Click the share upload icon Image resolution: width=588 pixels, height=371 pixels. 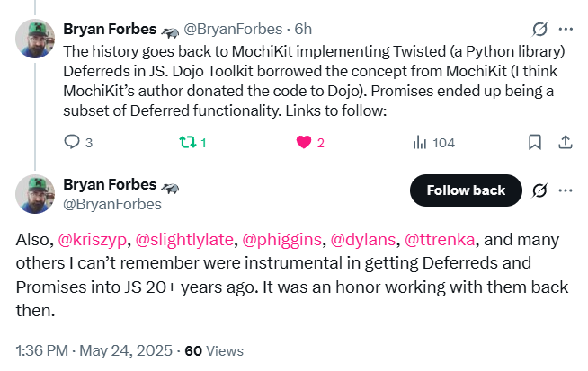pos(566,143)
